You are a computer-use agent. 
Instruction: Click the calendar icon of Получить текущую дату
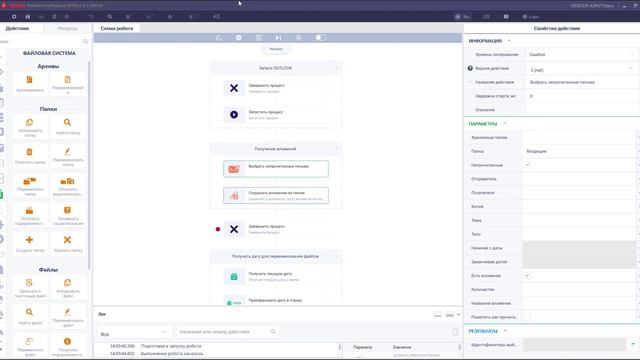click(x=234, y=276)
